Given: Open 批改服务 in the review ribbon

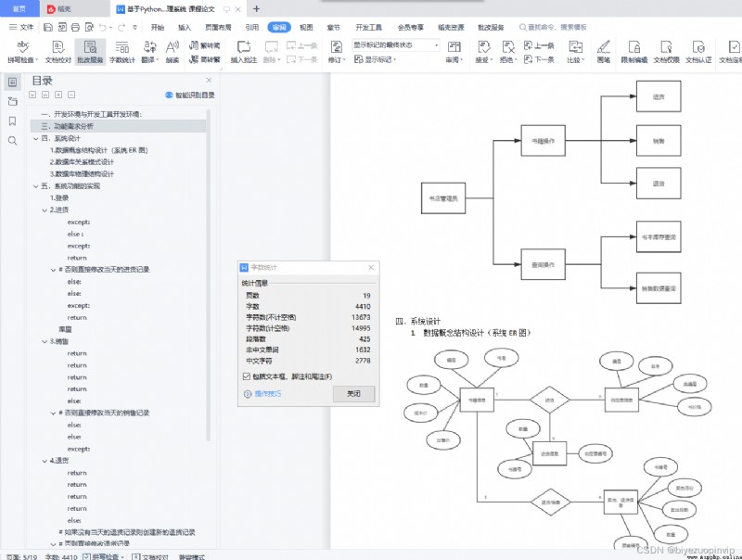Looking at the screenshot, I should click(x=90, y=52).
